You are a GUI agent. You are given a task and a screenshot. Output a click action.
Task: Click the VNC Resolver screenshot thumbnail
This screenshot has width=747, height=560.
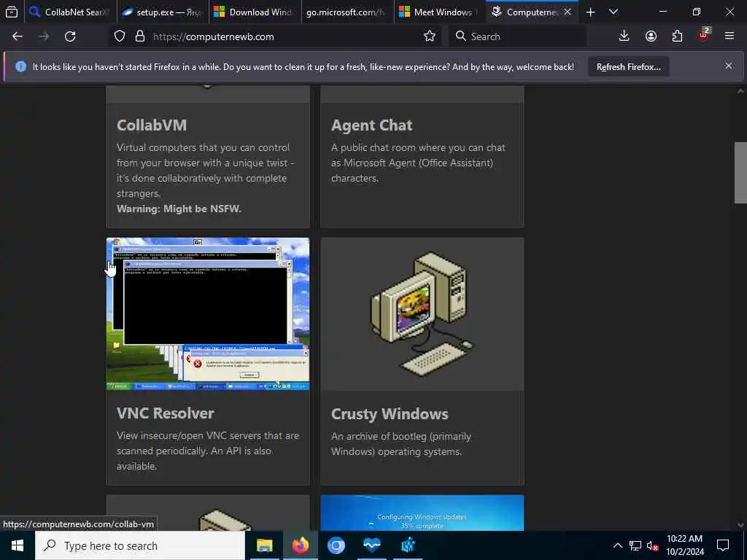point(208,314)
